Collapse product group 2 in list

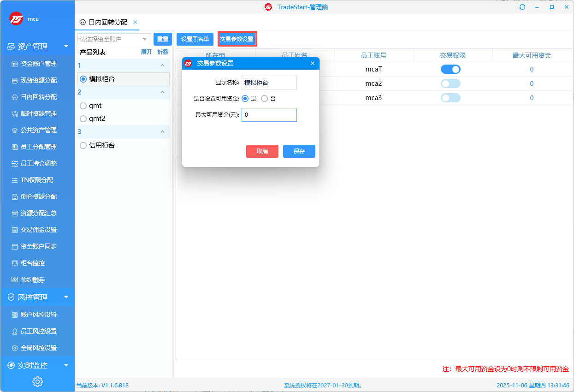point(162,92)
